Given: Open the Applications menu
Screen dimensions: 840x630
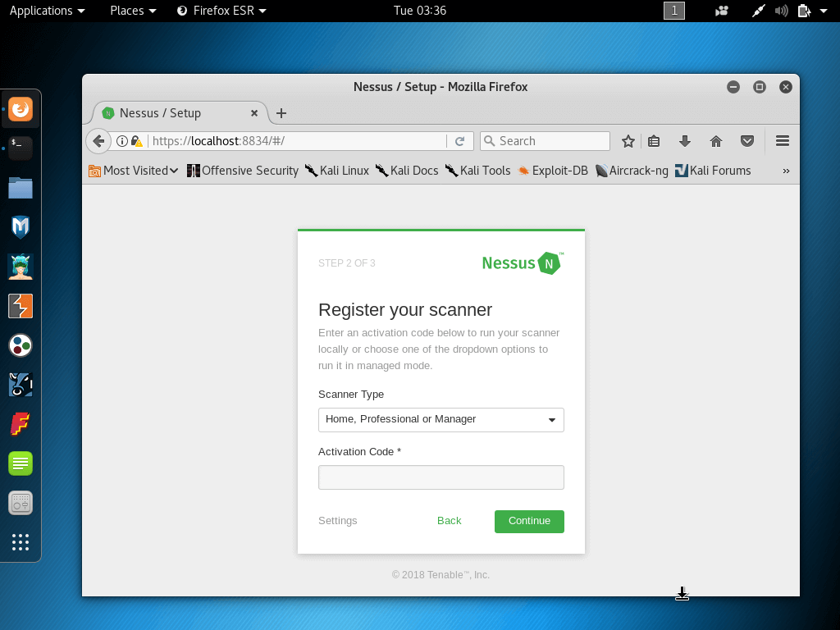Looking at the screenshot, I should pyautogui.click(x=47, y=11).
